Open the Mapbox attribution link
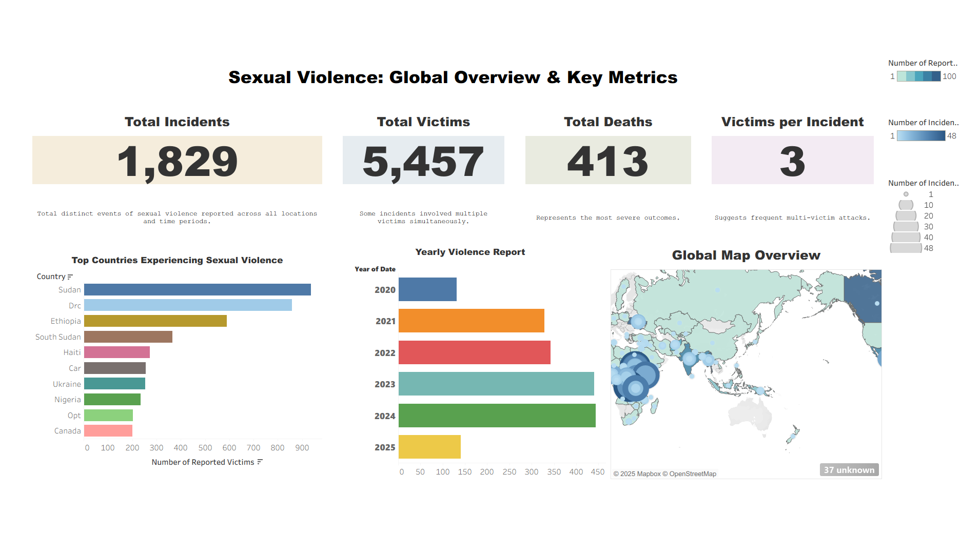This screenshot has height=533, width=980. 637,474
